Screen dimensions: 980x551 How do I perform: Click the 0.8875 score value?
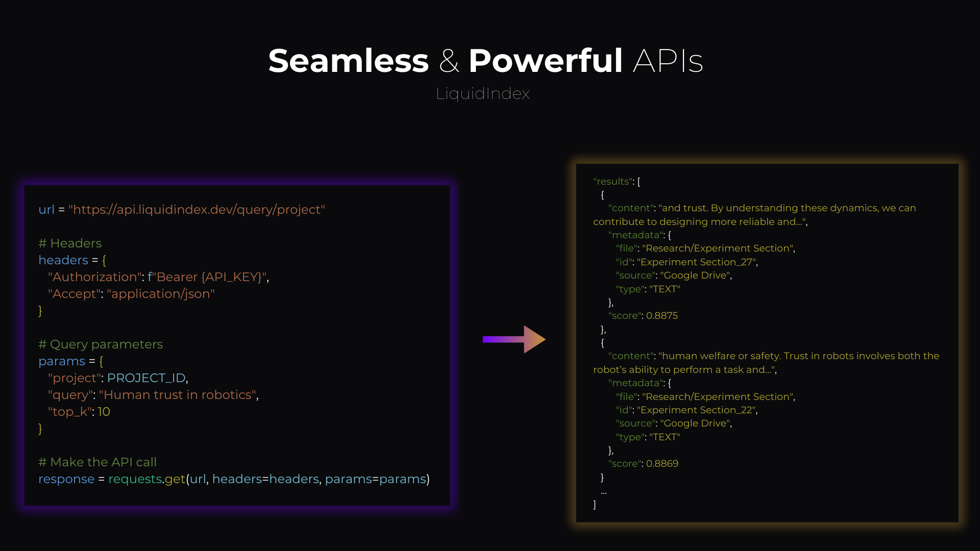662,316
